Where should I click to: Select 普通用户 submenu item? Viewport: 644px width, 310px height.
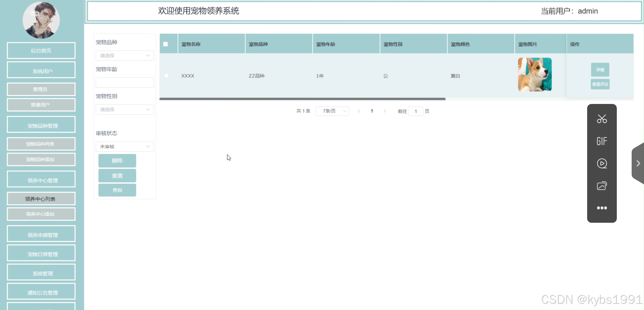41,105
